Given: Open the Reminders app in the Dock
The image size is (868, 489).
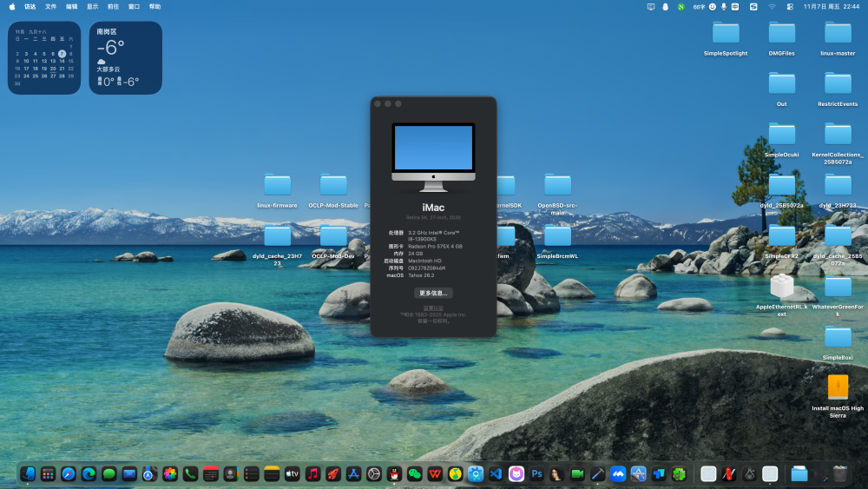Looking at the screenshot, I should coord(252,474).
